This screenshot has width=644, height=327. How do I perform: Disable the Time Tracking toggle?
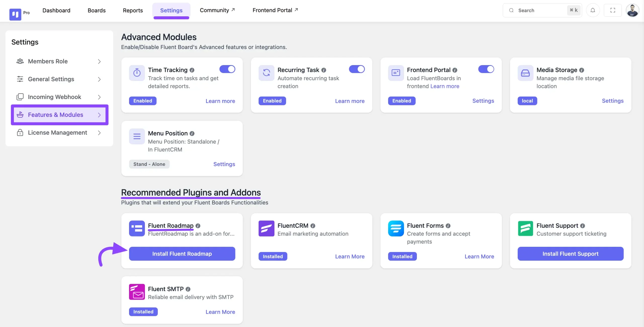click(x=227, y=69)
